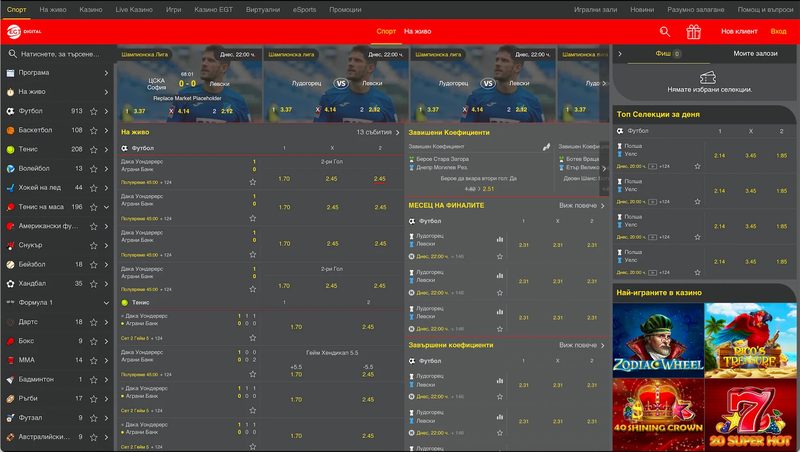
Task: Click the Снукър sidebar icon
Action: [10, 245]
